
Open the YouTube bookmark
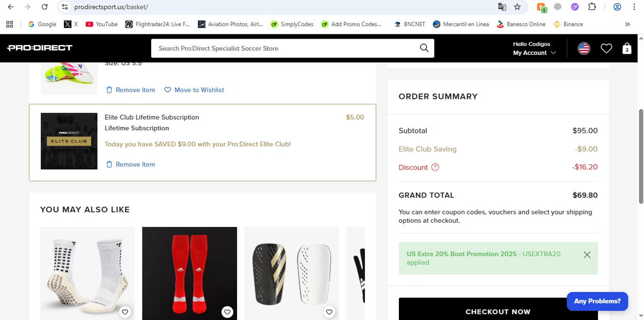tap(101, 24)
